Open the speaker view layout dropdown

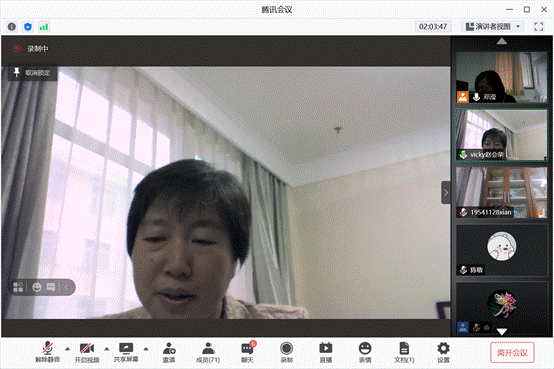click(493, 27)
